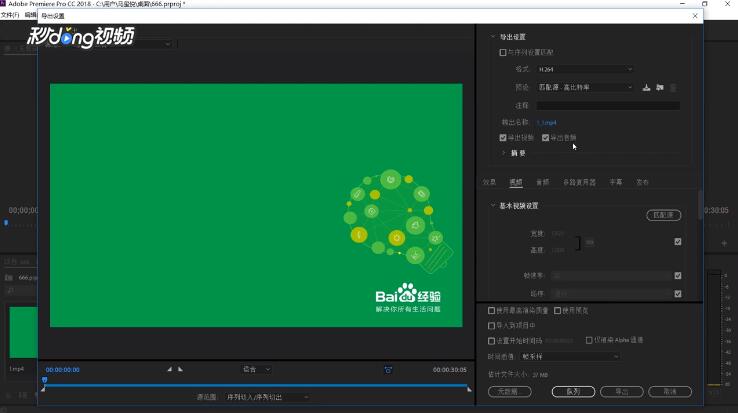
Task: Switch to the Publish (发布) tab
Action: point(642,182)
